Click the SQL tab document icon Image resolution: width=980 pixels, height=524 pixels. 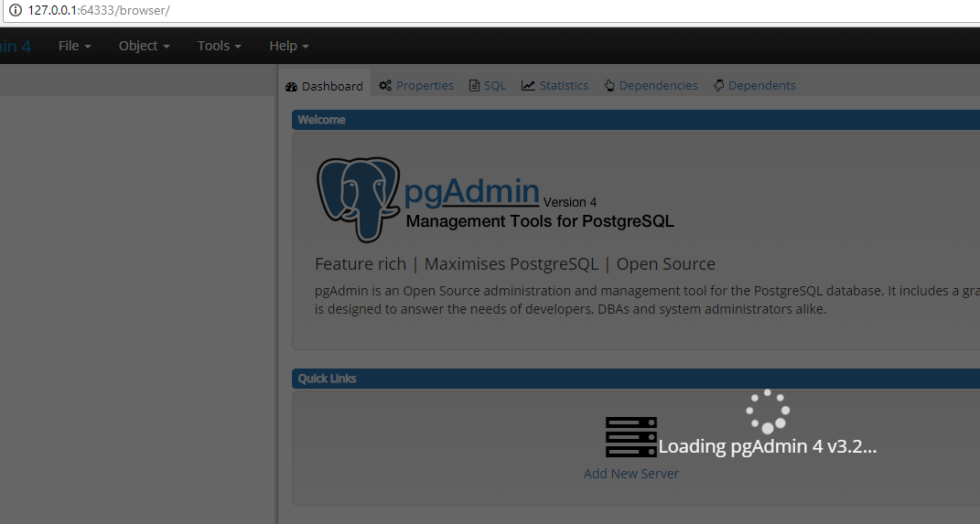click(x=474, y=86)
